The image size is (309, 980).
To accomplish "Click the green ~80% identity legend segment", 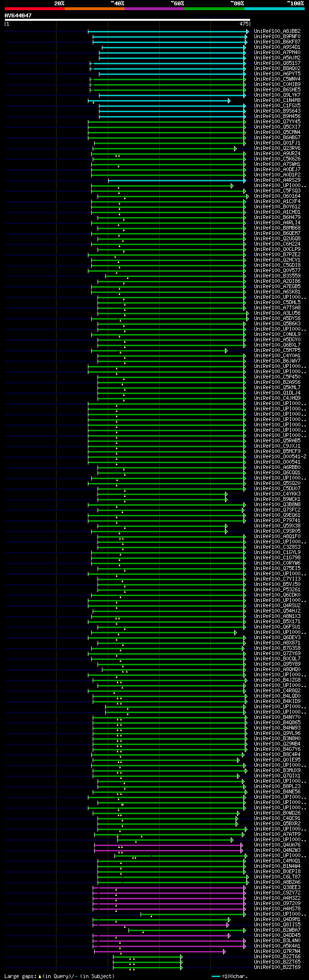I will click(x=214, y=9).
